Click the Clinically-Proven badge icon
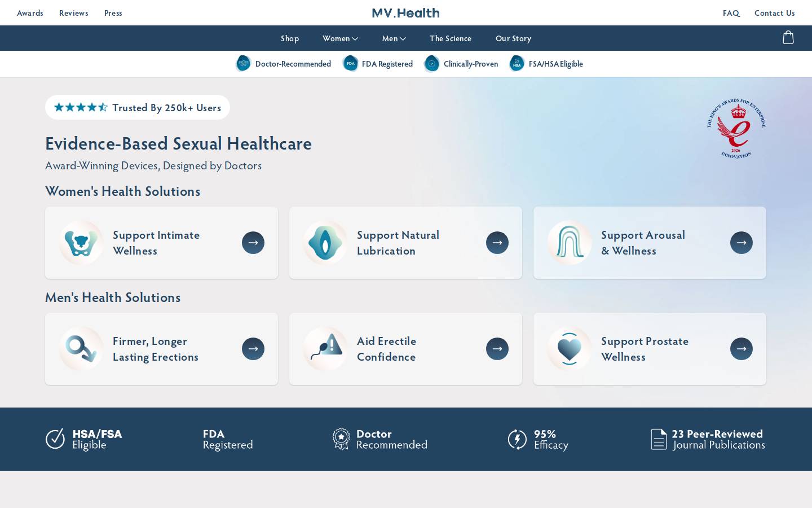The height and width of the screenshot is (508, 812). coord(431,63)
